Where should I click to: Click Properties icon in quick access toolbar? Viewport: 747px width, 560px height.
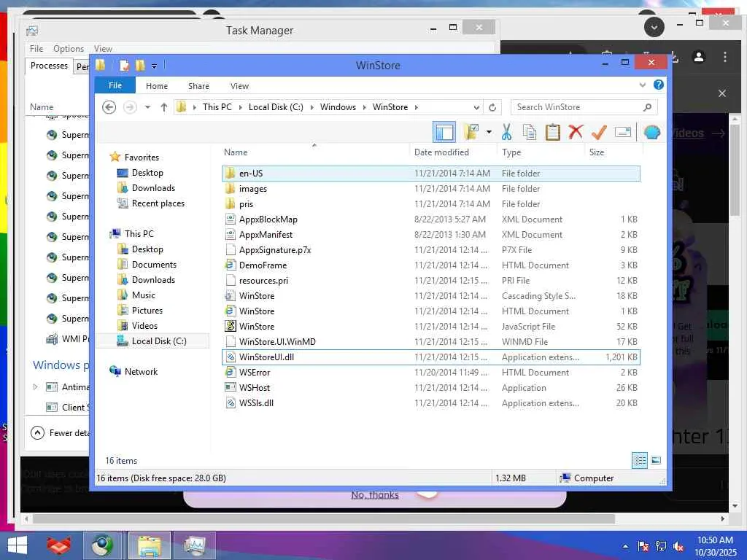(124, 65)
